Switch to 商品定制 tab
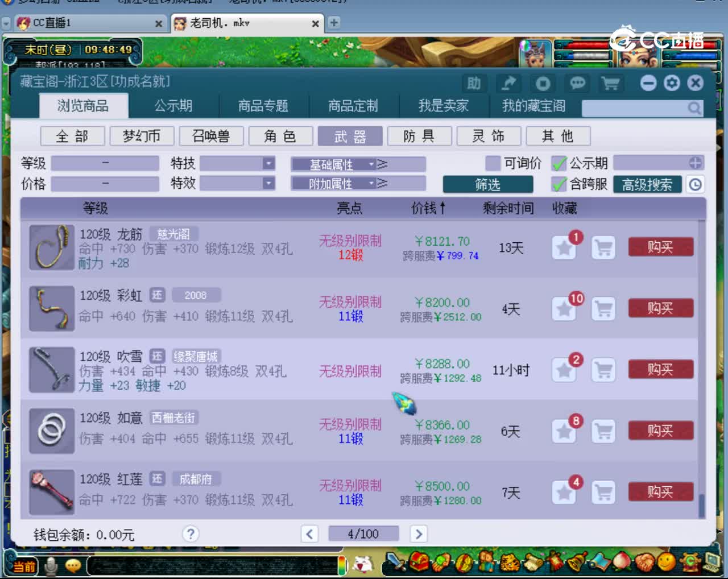The image size is (728, 579). (353, 106)
